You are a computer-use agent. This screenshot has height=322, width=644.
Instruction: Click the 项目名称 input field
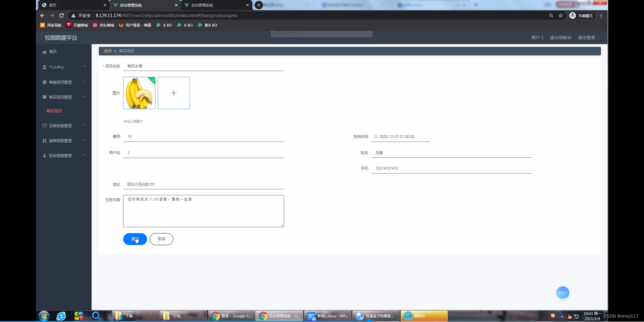(x=204, y=66)
